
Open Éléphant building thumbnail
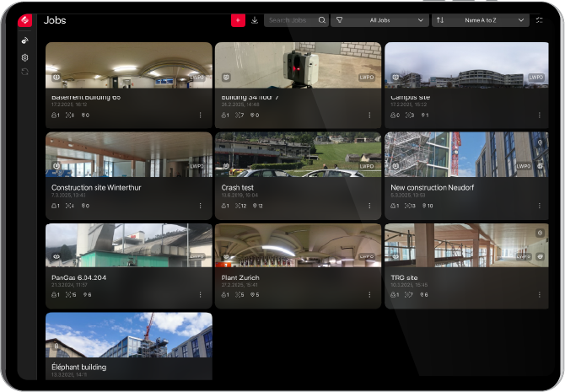click(x=129, y=335)
